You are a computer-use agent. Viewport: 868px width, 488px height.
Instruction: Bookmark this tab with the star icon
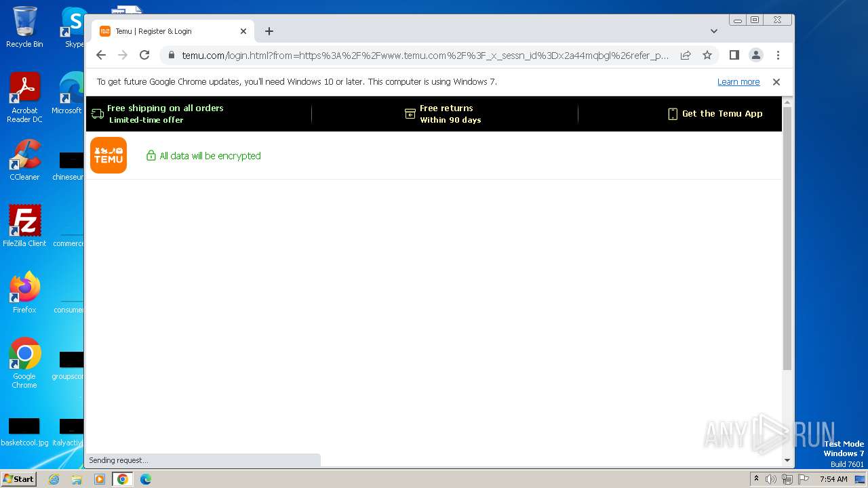(707, 55)
